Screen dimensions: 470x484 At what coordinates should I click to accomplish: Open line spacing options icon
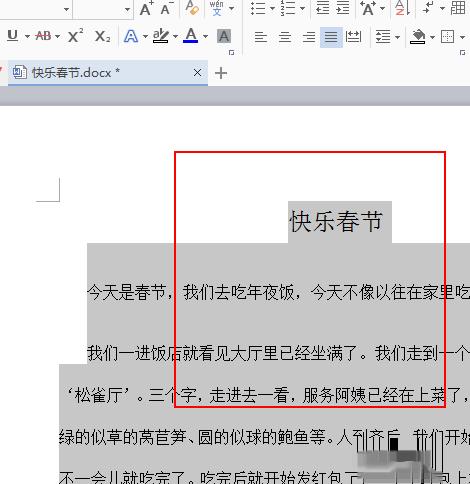(x=383, y=36)
